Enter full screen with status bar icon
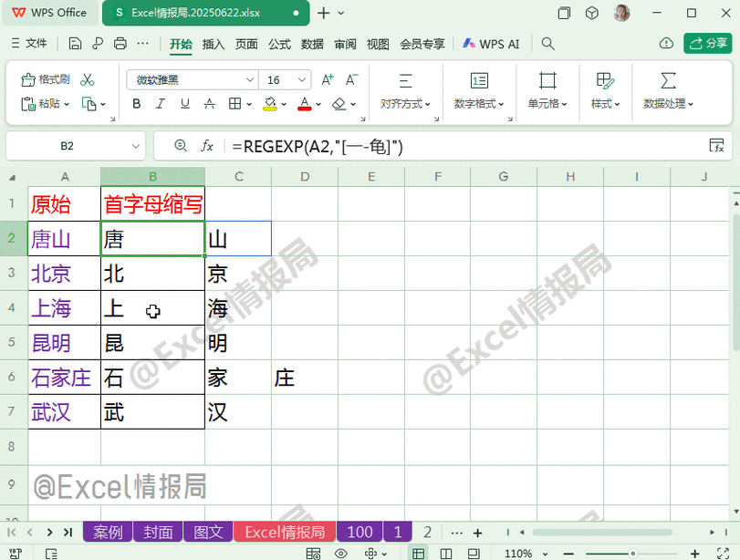The width and height of the screenshot is (740, 560). point(723,554)
